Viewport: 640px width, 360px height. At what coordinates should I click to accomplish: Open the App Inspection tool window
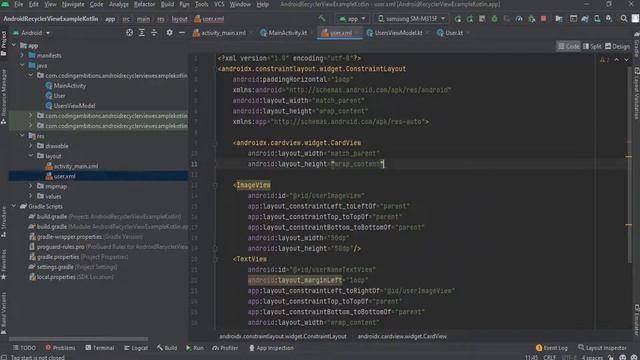pos(271,348)
